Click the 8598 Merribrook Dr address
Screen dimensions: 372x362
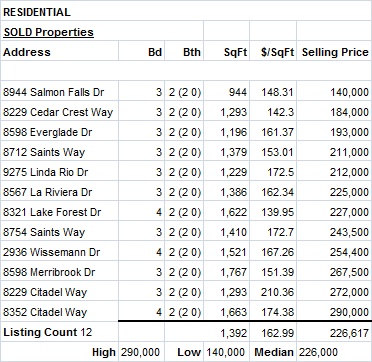[49, 272]
